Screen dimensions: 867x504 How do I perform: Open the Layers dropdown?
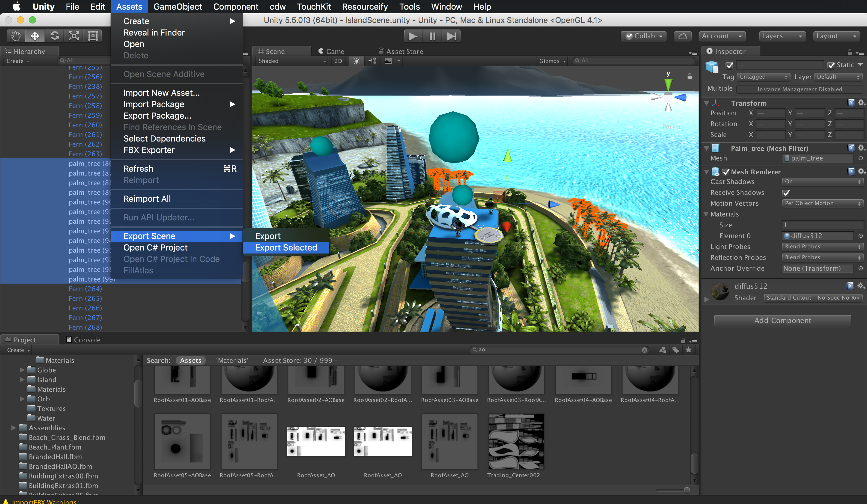coord(782,36)
